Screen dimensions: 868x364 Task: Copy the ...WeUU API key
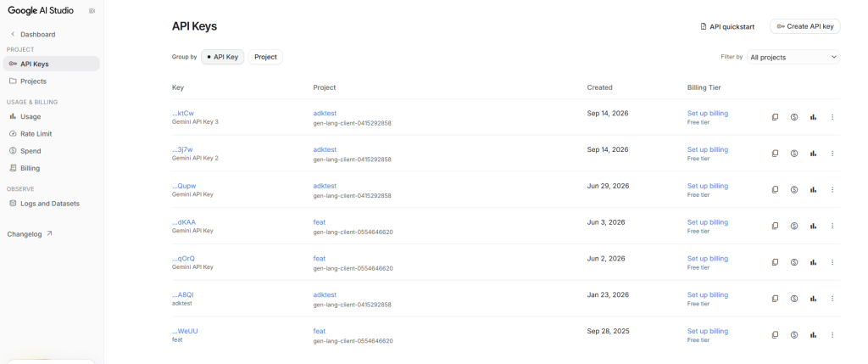[x=775, y=334]
